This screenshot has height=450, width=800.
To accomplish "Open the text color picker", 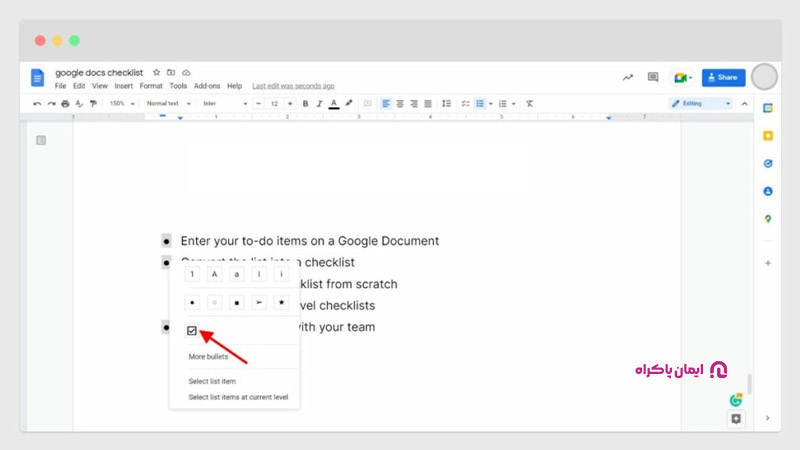I will pyautogui.click(x=334, y=103).
